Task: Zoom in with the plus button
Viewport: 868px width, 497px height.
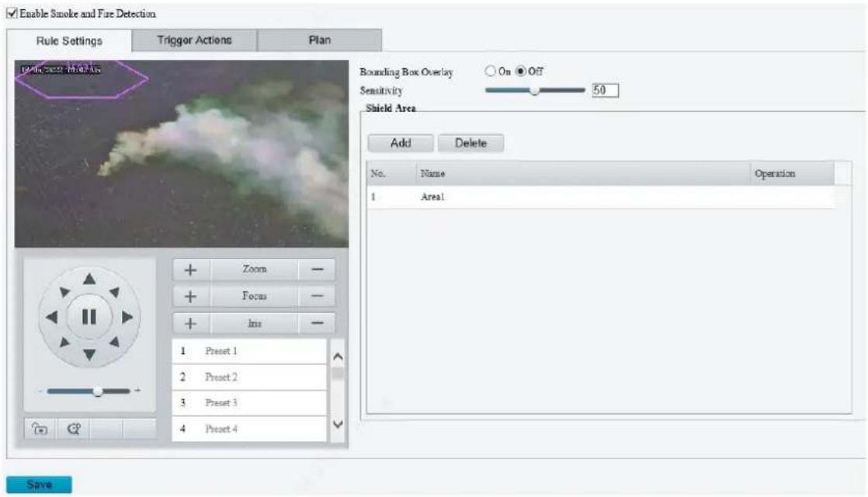Action: pyautogui.click(x=190, y=269)
